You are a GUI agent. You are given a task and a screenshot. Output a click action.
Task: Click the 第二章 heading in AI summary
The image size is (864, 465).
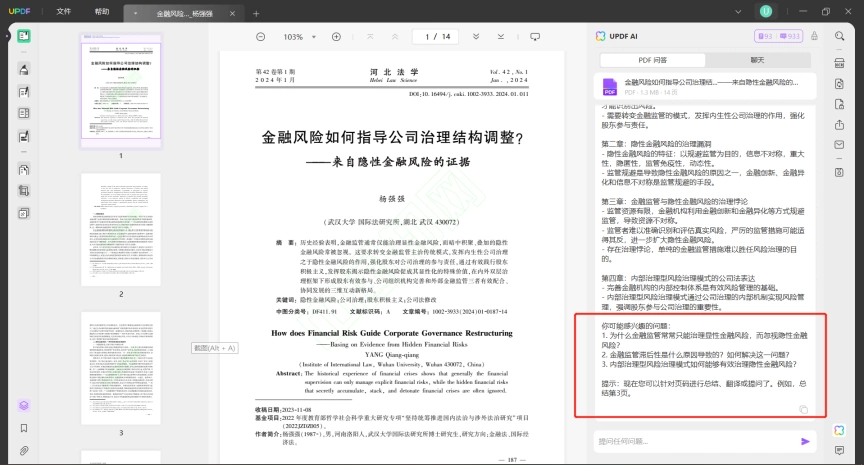coord(656,144)
